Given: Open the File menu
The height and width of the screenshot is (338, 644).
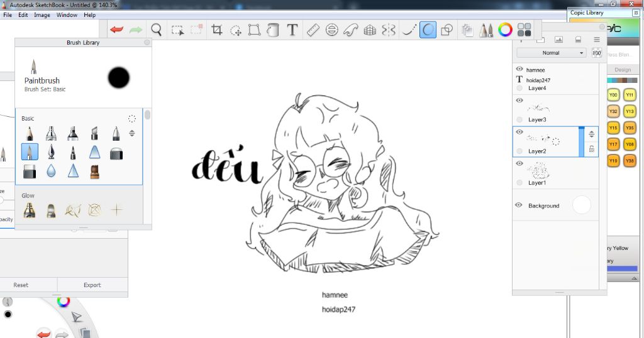Looking at the screenshot, I should (x=8, y=15).
